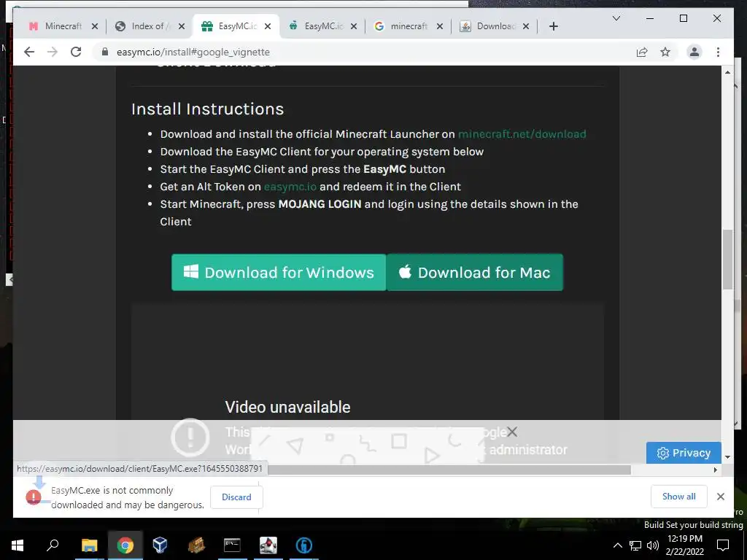
Task: Close the active EasyMC.io tab
Action: tap(268, 26)
